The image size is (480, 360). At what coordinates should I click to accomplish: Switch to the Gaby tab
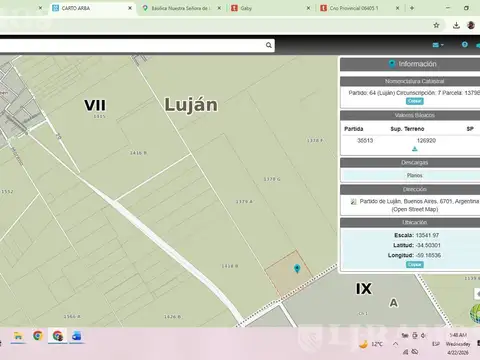(270, 8)
